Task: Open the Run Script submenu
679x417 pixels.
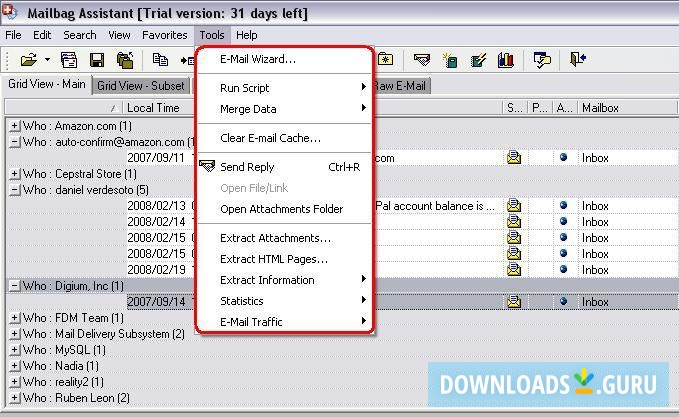Action: [x=285, y=88]
